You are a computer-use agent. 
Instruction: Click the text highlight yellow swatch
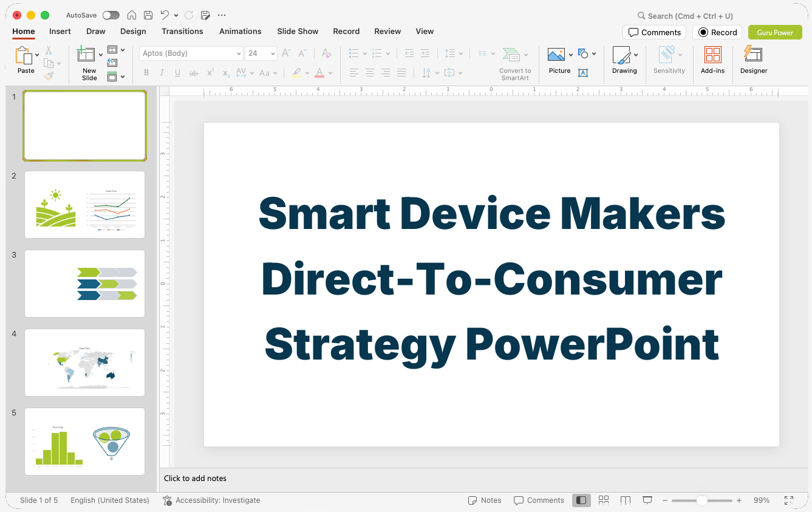click(x=296, y=73)
